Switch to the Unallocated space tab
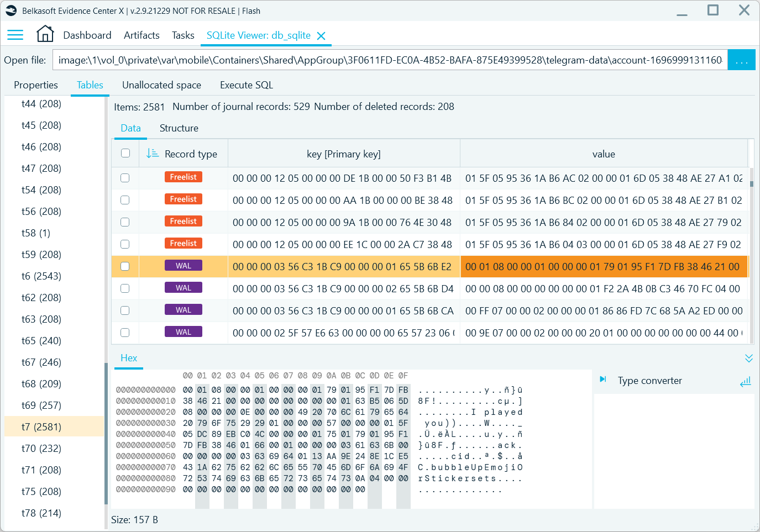This screenshot has width=760, height=532. point(161,85)
